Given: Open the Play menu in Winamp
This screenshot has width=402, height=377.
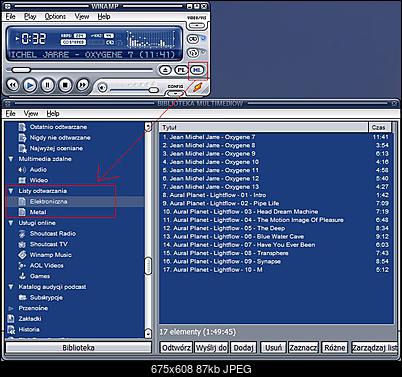Looking at the screenshot, I should click(x=30, y=16).
